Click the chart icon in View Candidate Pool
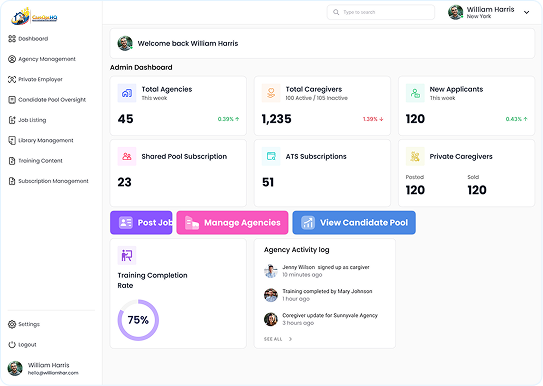Screen dimensions: 543x386 tap(308, 222)
